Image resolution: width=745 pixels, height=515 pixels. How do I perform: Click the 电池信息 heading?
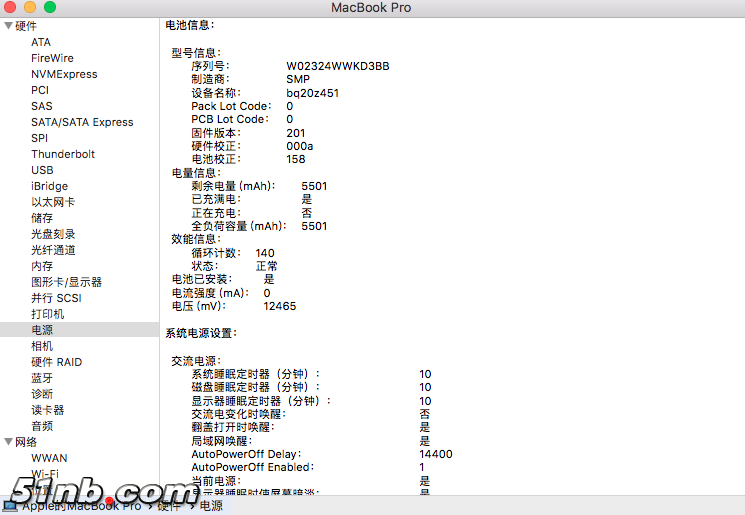[190, 25]
